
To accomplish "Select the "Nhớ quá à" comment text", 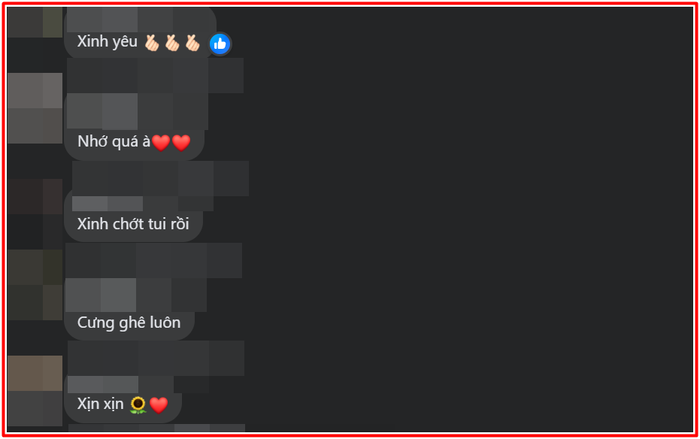I will [114, 142].
